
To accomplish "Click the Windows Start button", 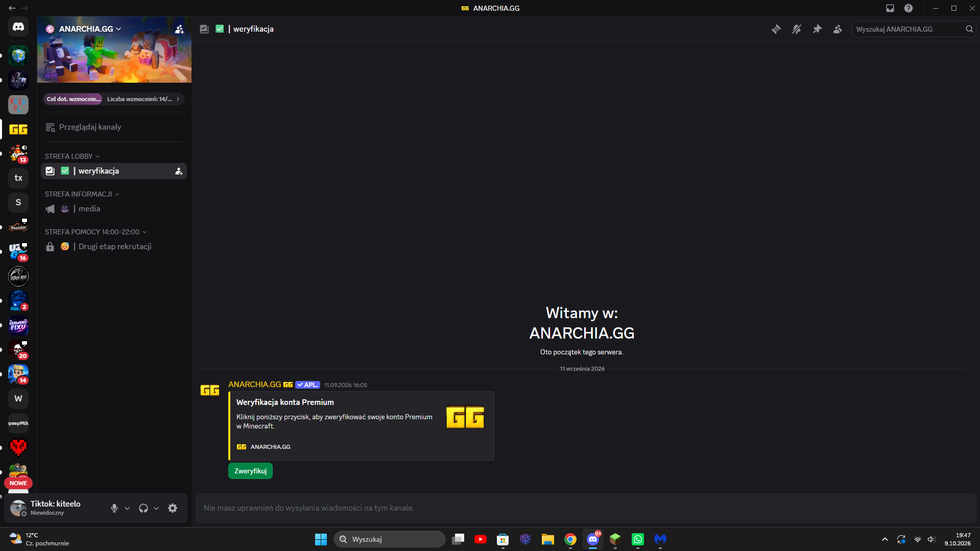I will (x=321, y=539).
